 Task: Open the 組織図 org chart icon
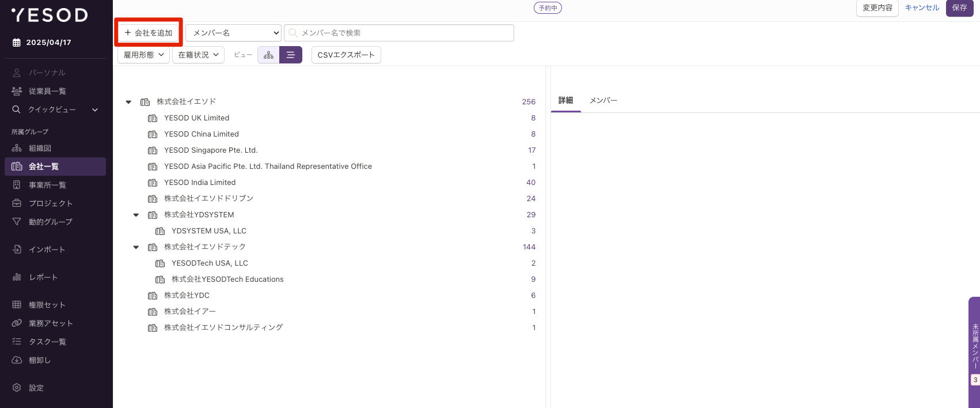pyautogui.click(x=17, y=148)
